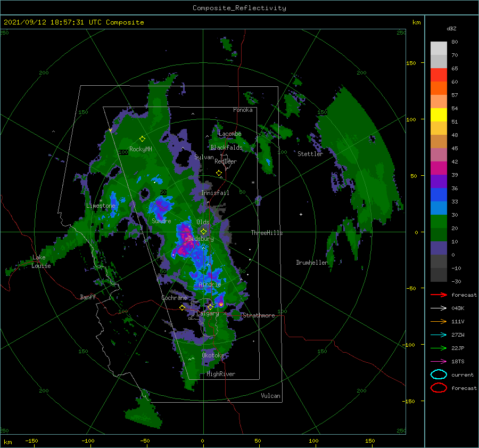Click the dBZ legend heading
The height and width of the screenshot is (448, 479).
point(451,28)
